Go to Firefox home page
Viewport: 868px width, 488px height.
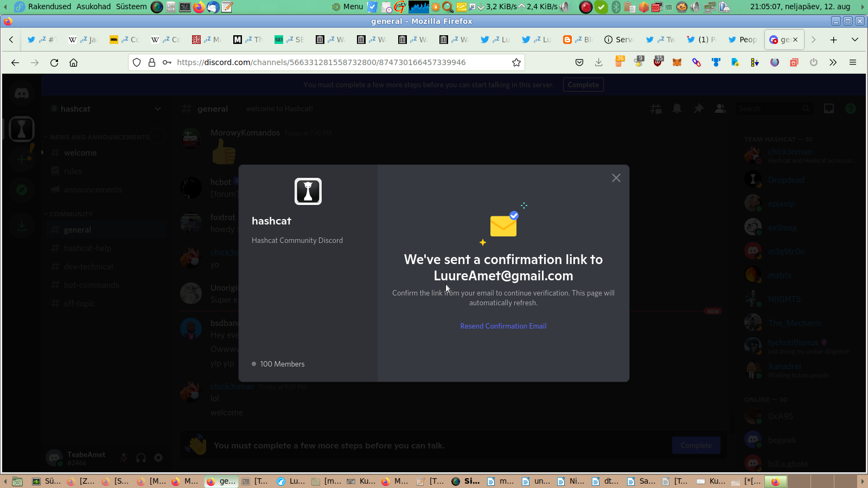74,62
